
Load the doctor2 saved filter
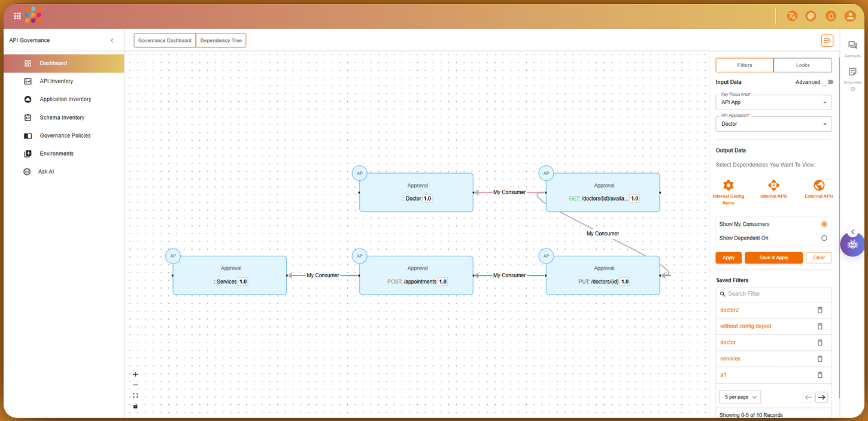pos(729,310)
